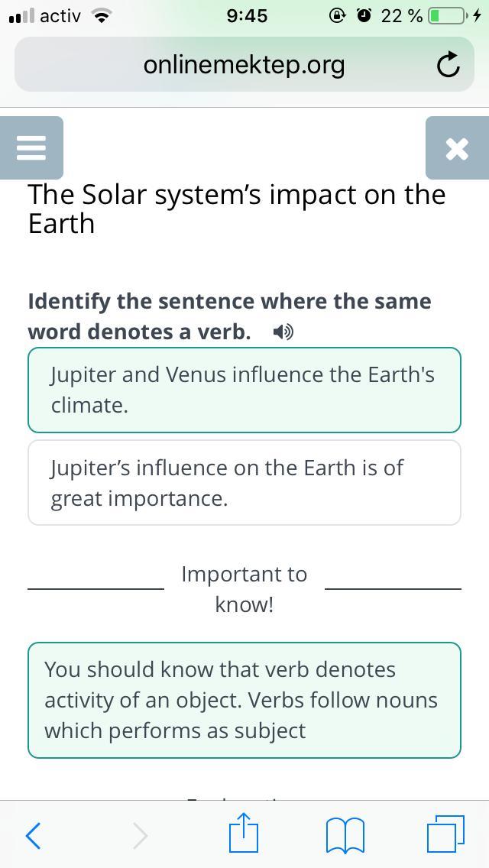Viewport: 489px width, 868px height.
Task: Close the lesson with X button
Action: 456,147
